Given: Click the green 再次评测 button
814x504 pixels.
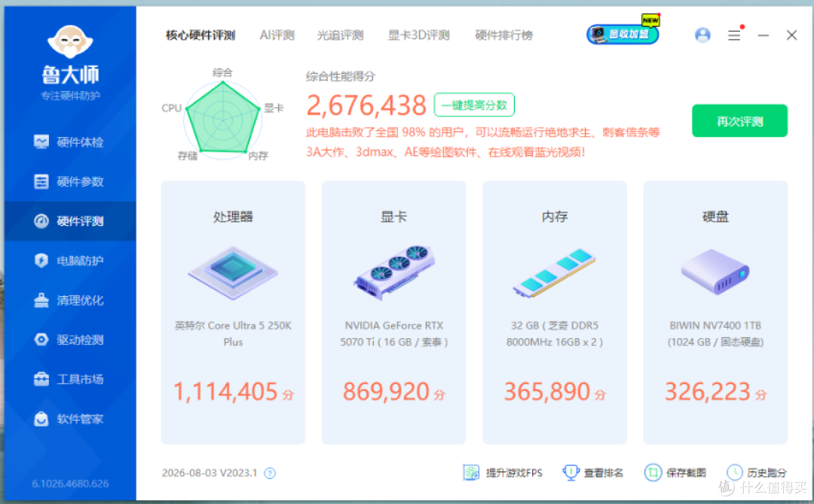Looking at the screenshot, I should 739,121.
